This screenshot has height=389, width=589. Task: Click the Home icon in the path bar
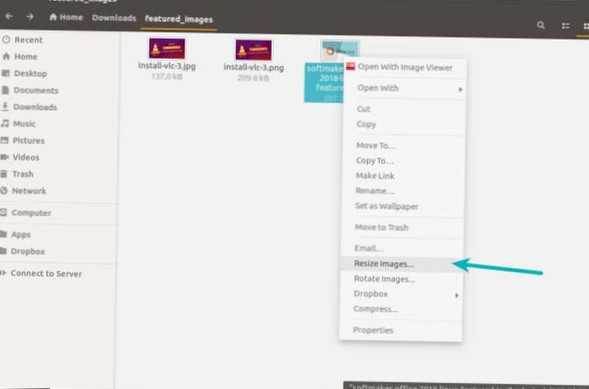pos(53,17)
